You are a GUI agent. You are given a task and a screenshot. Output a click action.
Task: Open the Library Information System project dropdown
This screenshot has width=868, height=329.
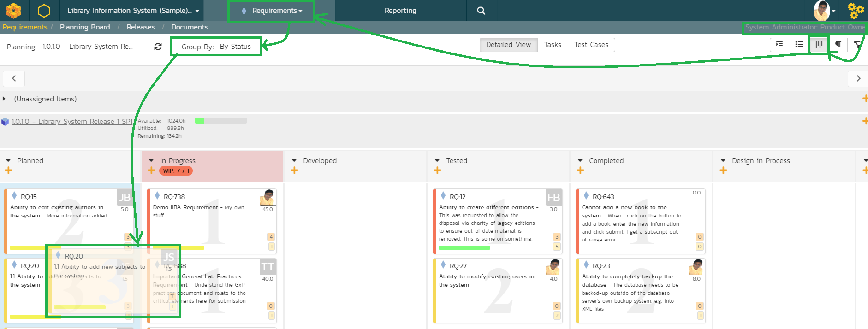(133, 11)
